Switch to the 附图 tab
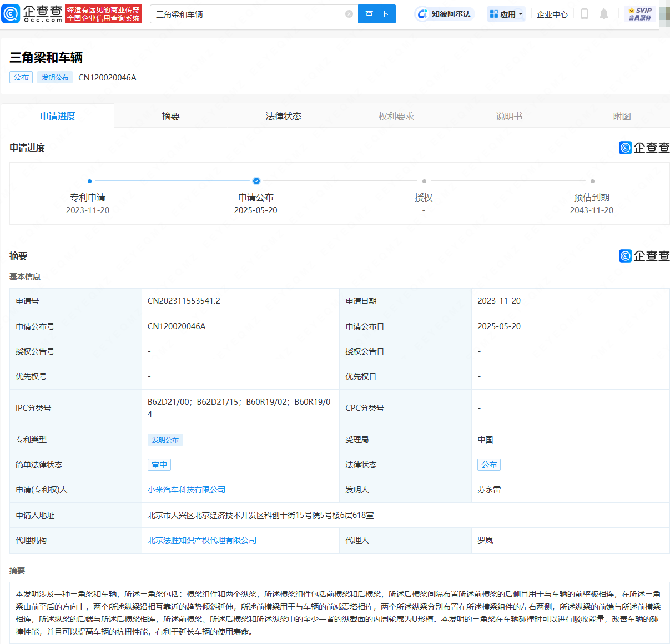Screen dimensions: 670x644 (622, 116)
